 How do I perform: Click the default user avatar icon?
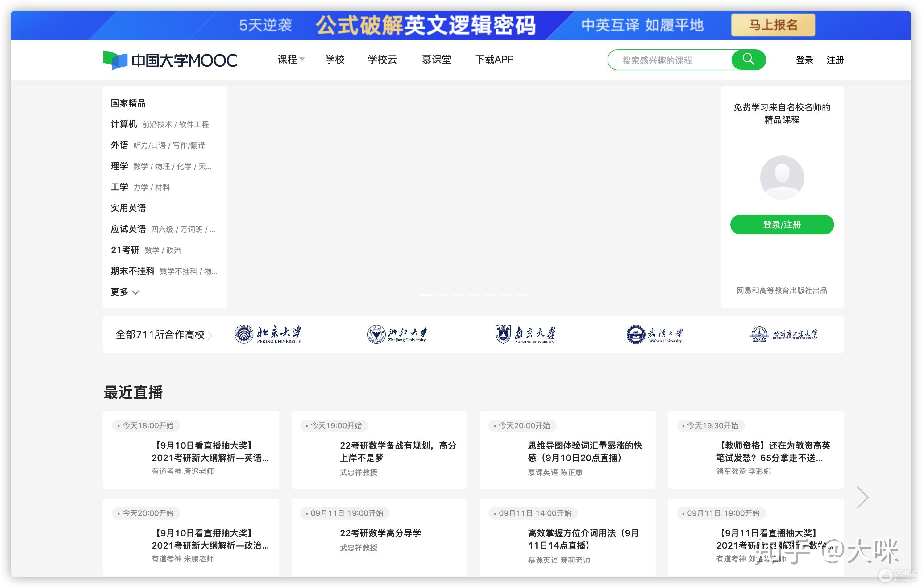click(782, 177)
